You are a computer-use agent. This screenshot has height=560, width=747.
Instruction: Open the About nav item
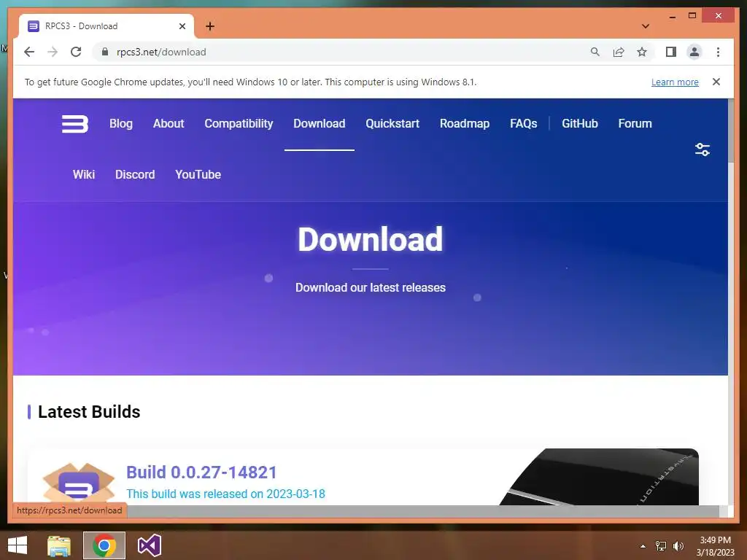[169, 124]
